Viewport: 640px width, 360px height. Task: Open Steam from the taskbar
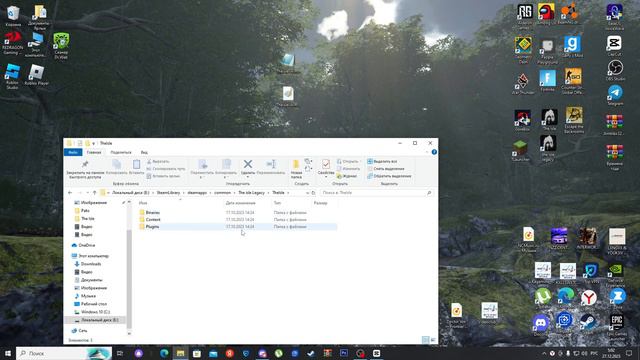[311, 353]
